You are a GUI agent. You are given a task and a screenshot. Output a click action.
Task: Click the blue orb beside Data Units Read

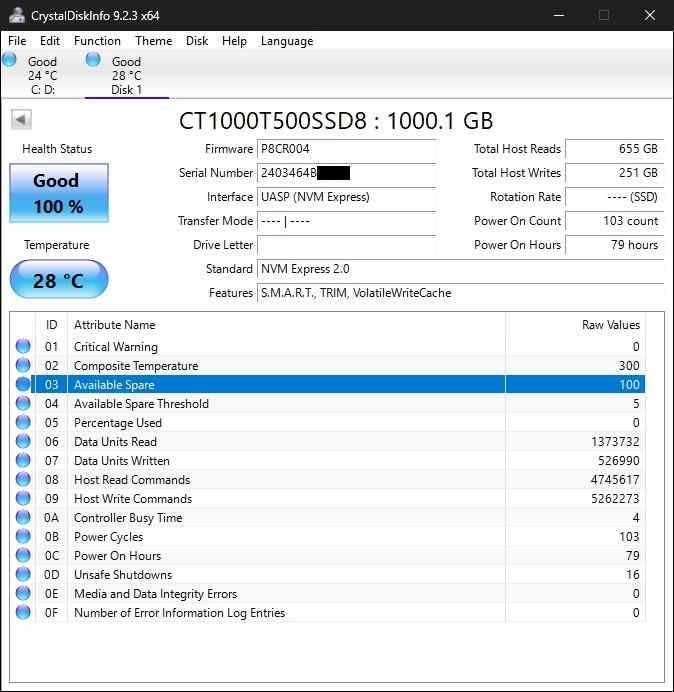click(23, 441)
